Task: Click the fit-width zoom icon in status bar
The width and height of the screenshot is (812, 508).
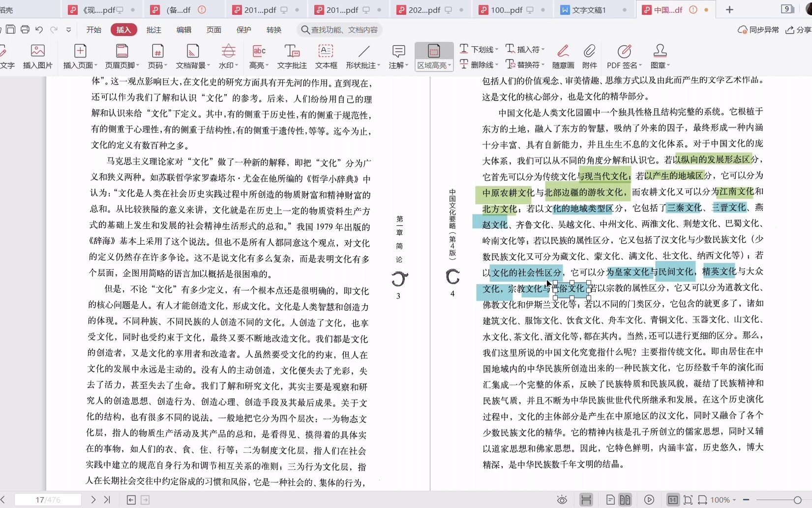Action: pyautogui.click(x=702, y=500)
